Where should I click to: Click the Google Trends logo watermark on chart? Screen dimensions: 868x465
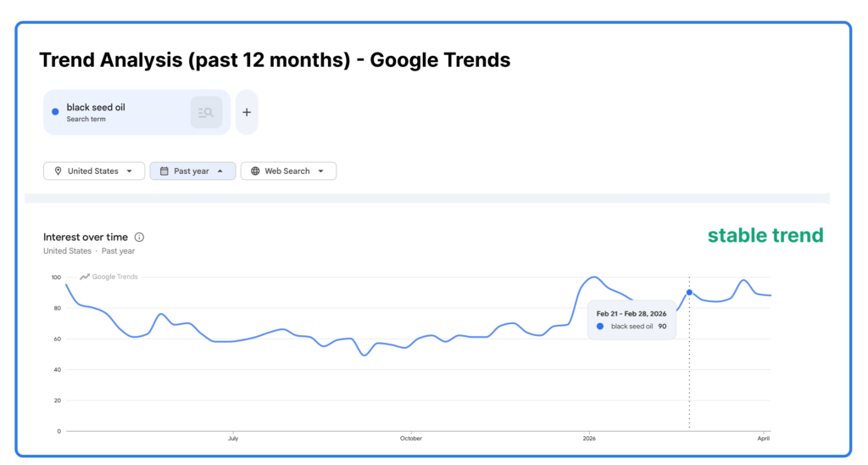click(x=108, y=277)
